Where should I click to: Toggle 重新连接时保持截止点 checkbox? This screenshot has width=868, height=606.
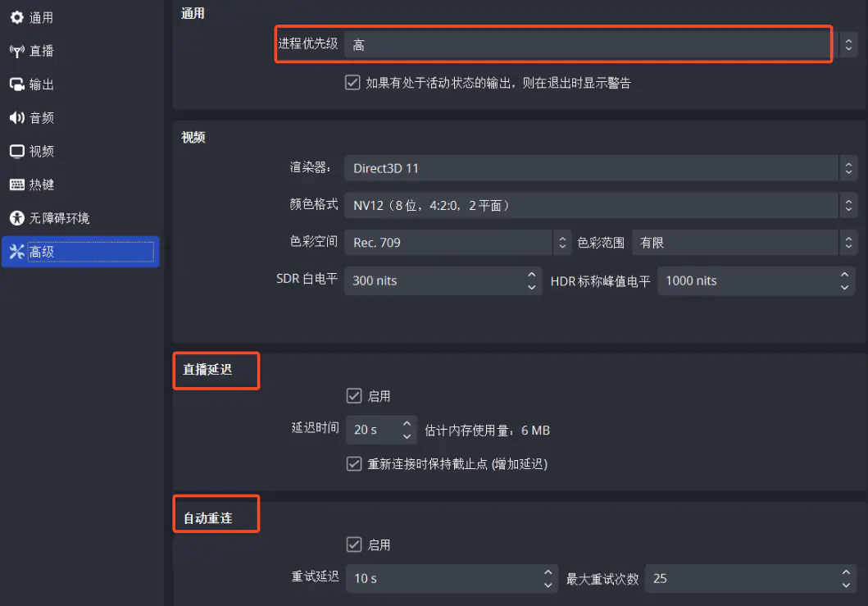pyautogui.click(x=354, y=463)
